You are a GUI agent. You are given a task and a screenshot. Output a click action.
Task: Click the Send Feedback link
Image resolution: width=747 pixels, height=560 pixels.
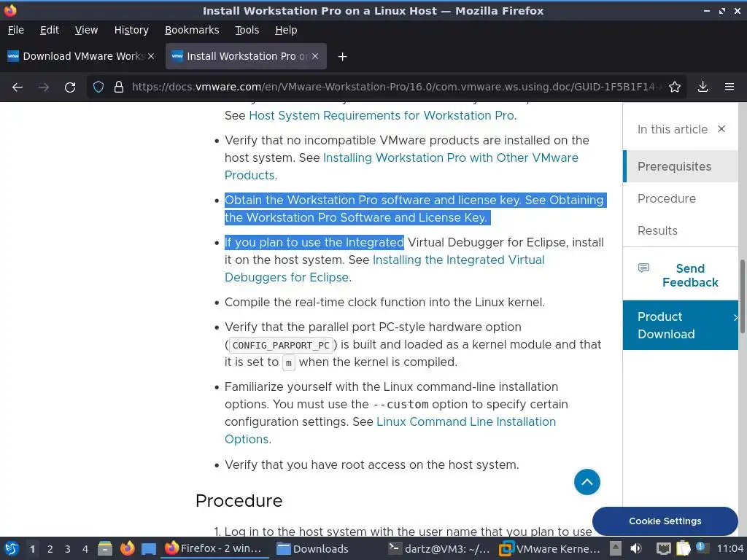pyautogui.click(x=690, y=275)
